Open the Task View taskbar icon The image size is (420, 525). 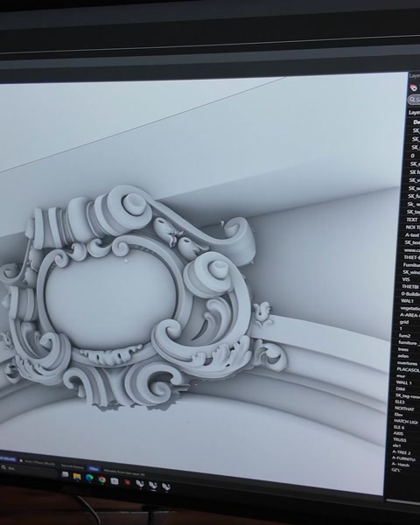tap(65, 474)
